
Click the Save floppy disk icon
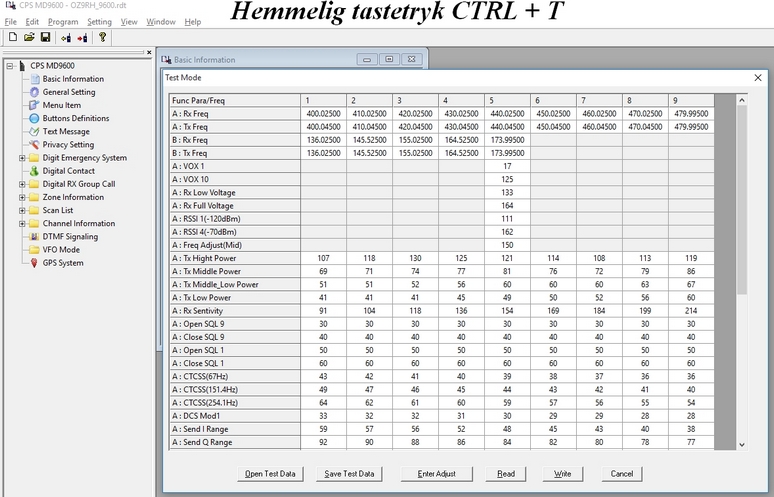45,37
